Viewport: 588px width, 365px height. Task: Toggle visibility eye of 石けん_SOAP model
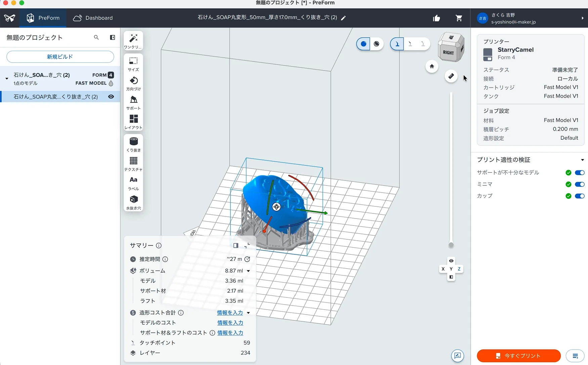pos(111,97)
